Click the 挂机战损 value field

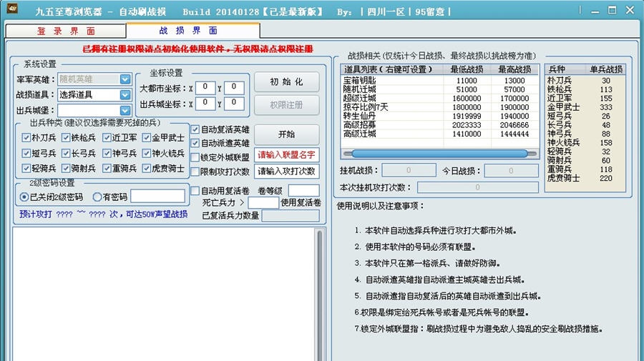(x=409, y=170)
